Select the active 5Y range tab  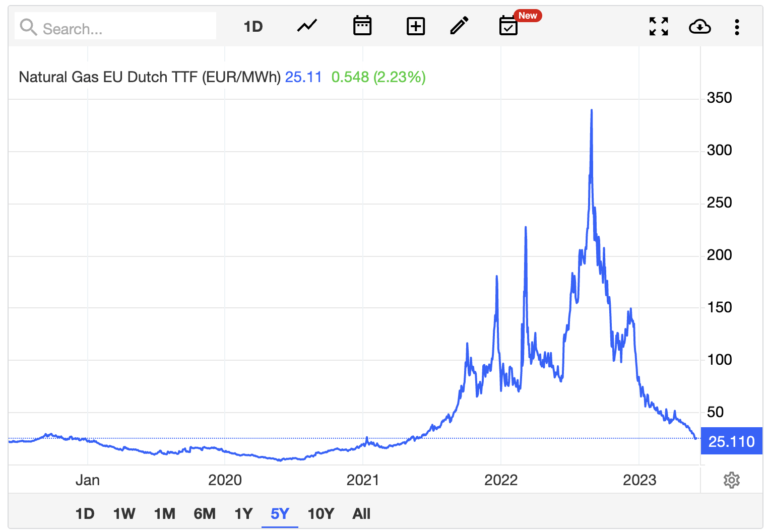280,514
